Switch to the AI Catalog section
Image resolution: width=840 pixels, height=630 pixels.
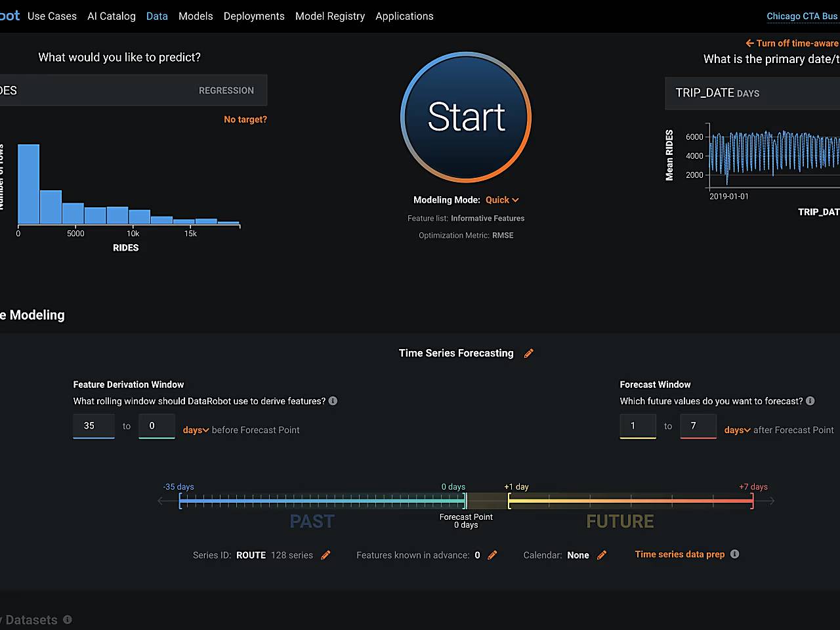(112, 16)
